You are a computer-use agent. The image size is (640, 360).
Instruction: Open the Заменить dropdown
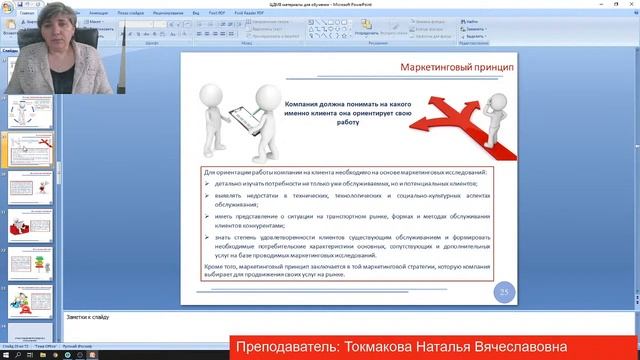coord(473,29)
